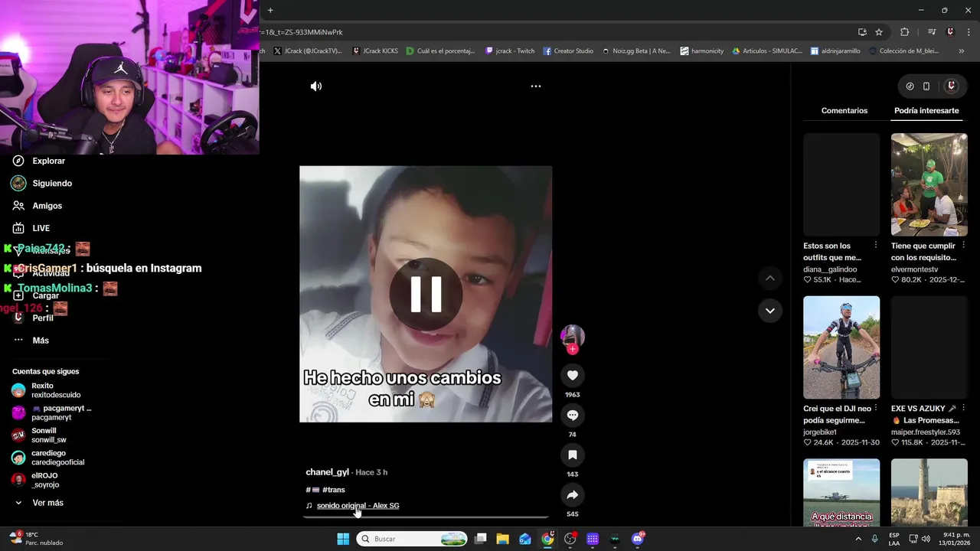Show hidden system tray icons chevron
980x551 pixels.
858,539
